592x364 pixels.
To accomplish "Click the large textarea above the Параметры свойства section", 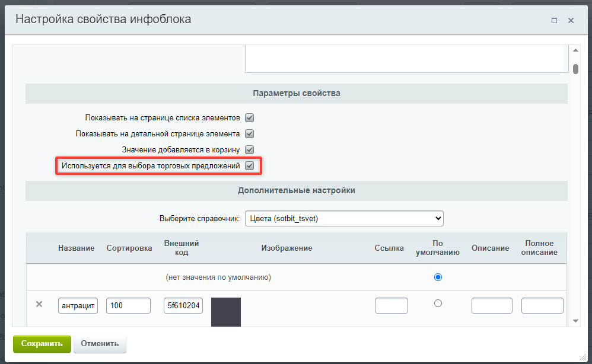I will pos(406,59).
